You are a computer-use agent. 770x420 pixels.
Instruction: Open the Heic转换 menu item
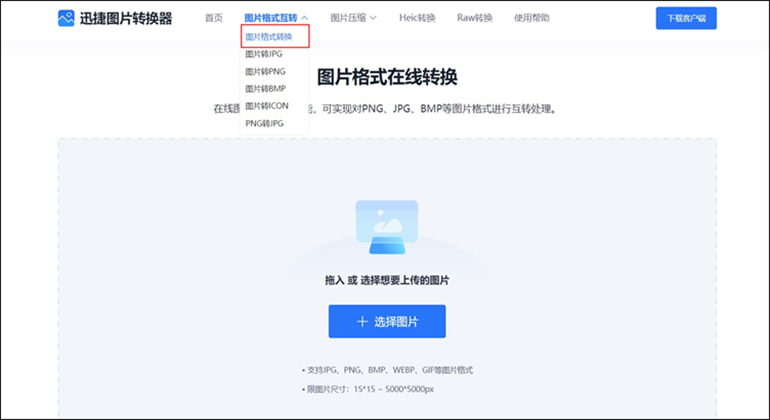[417, 18]
